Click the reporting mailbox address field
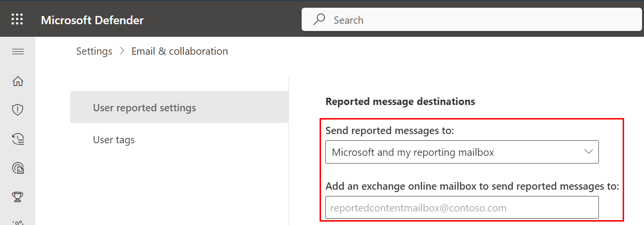644x225 pixels. click(462, 208)
